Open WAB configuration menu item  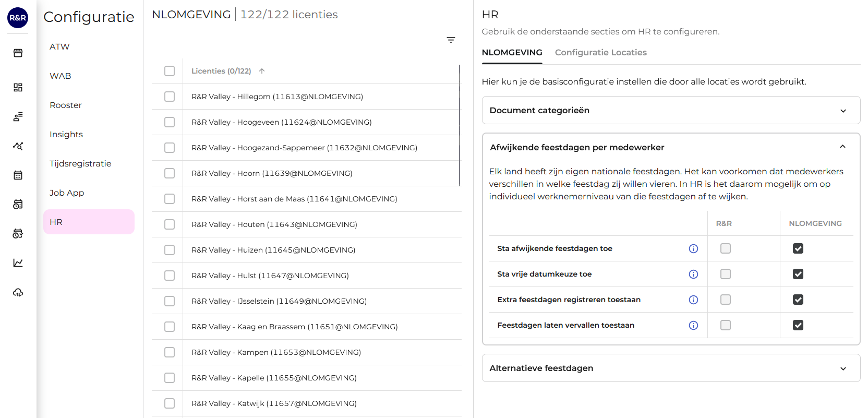tap(89, 76)
